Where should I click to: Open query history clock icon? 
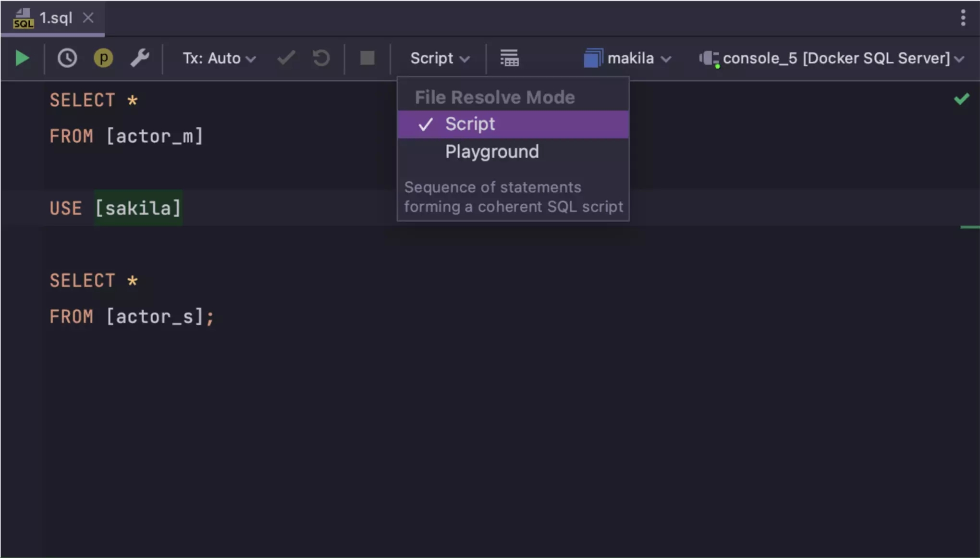[x=67, y=58]
